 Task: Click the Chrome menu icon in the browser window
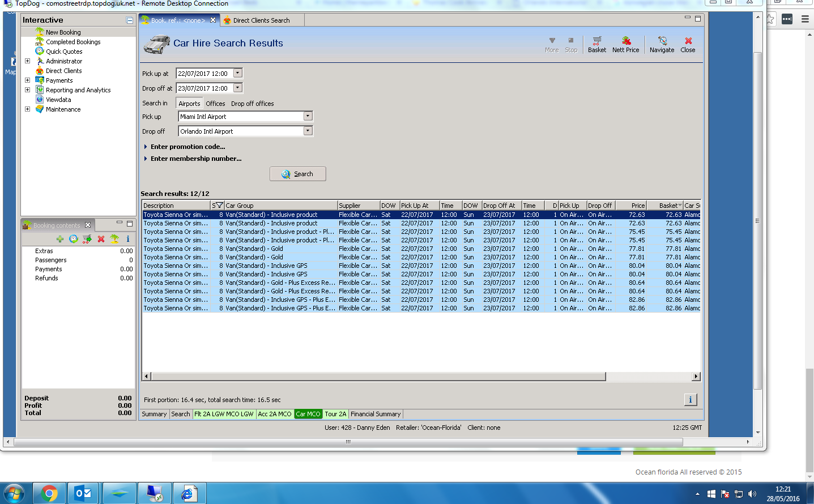805,19
